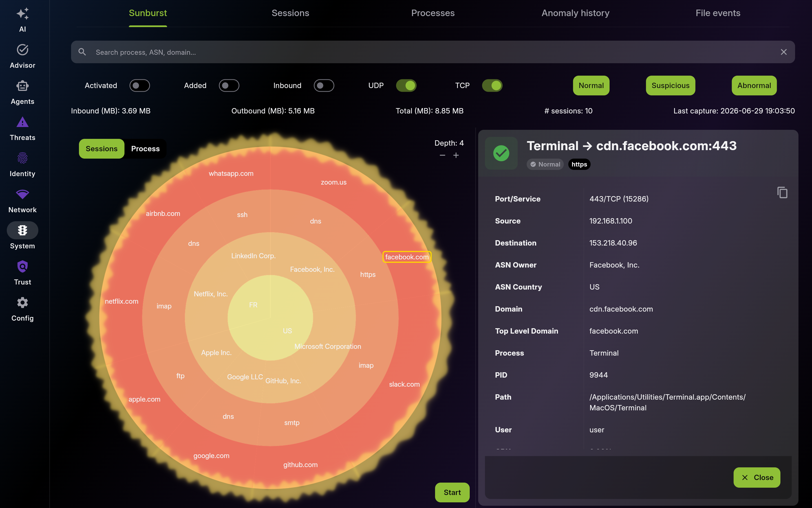Copy session details with clipboard icon
Screen dimensions: 812x508
pos(782,192)
